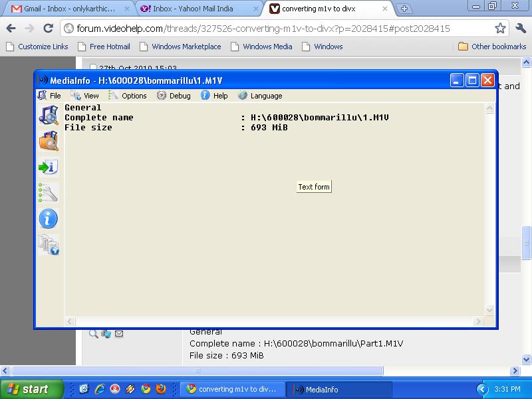
Task: Click browser horizontal scrollbar right arrow
Action: coord(515,371)
